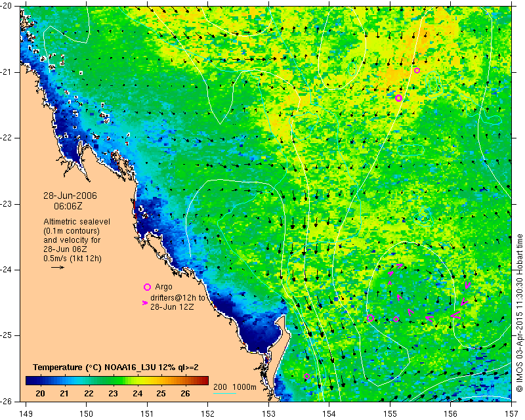
Task: Click colorbar tick label 20
Action: 40,394
